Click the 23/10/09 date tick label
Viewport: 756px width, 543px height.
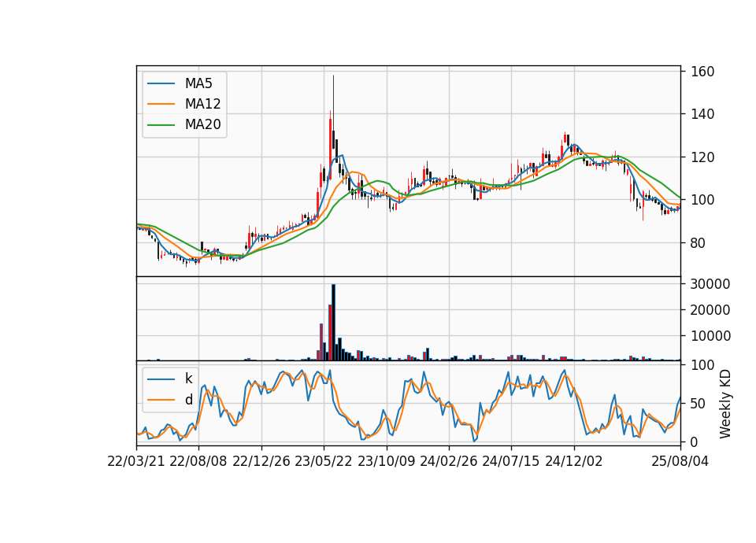tap(386, 461)
